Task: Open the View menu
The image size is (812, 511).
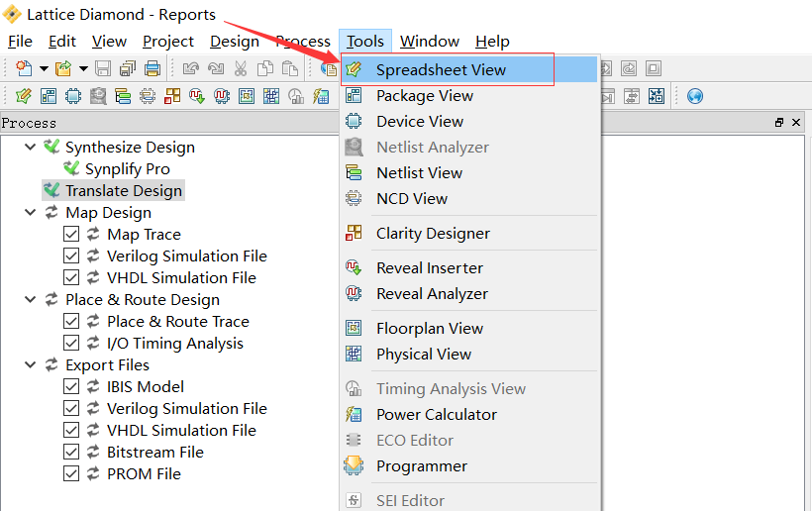Action: [x=109, y=41]
